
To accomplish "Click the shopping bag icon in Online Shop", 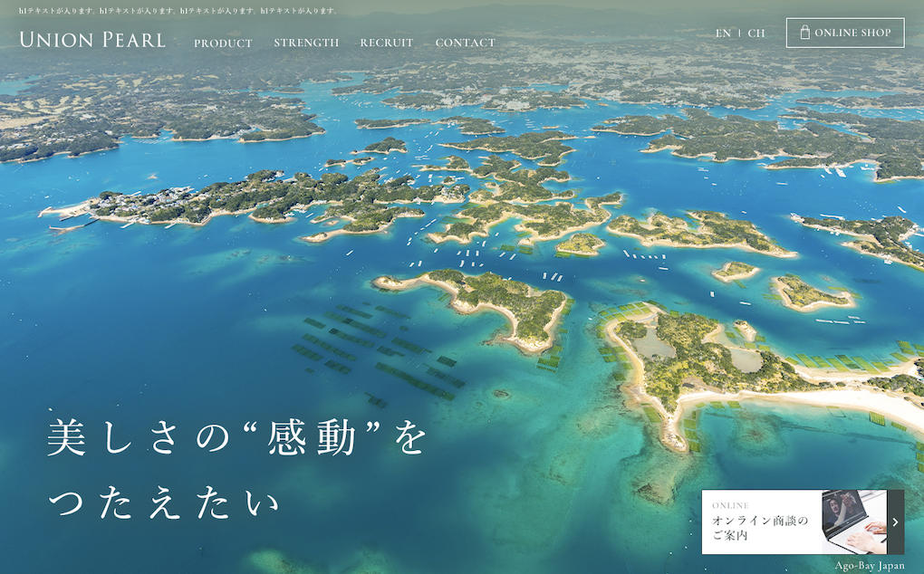I will 804,33.
